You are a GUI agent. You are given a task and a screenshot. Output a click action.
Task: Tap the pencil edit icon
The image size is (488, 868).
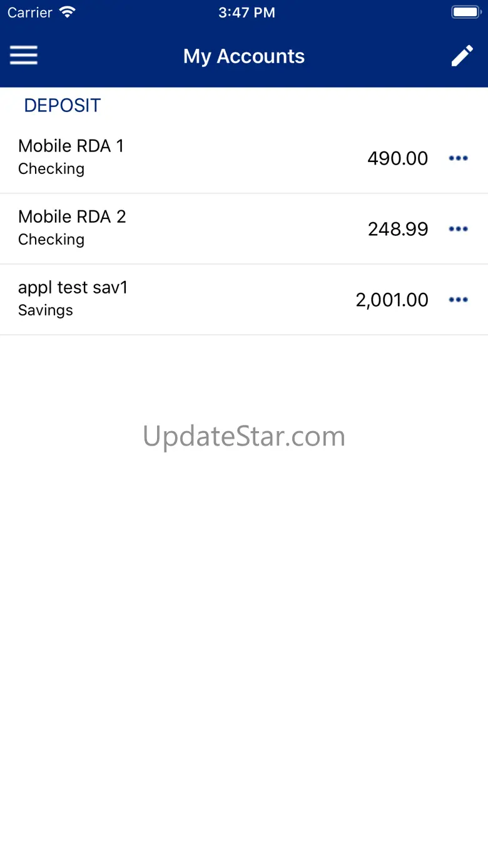coord(462,56)
